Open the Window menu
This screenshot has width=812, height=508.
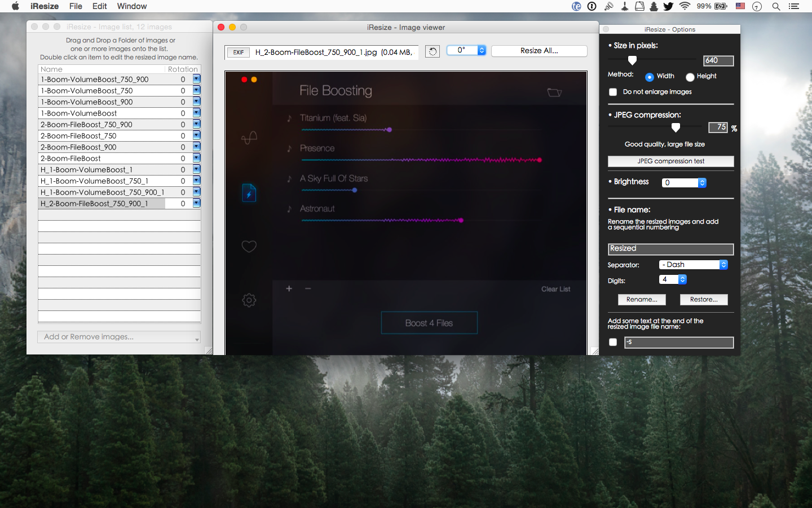[132, 6]
